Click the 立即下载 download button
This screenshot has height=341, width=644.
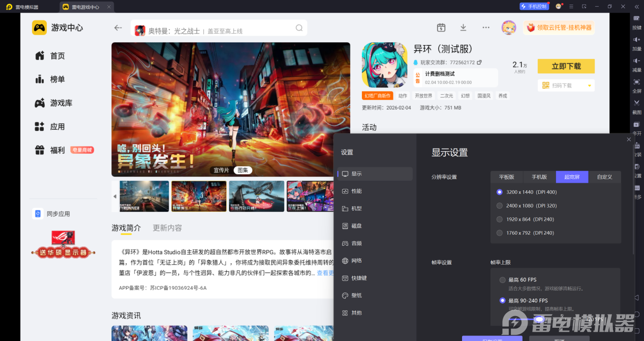click(x=566, y=66)
